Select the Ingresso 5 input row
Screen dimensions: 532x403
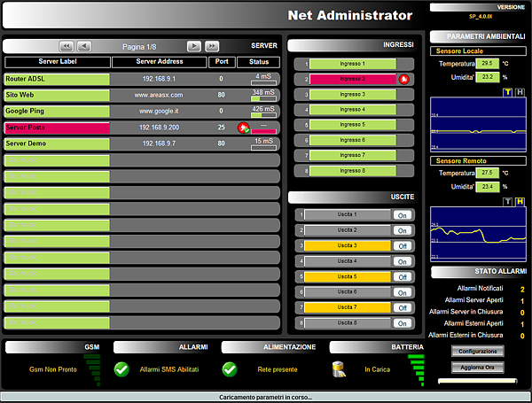point(350,125)
